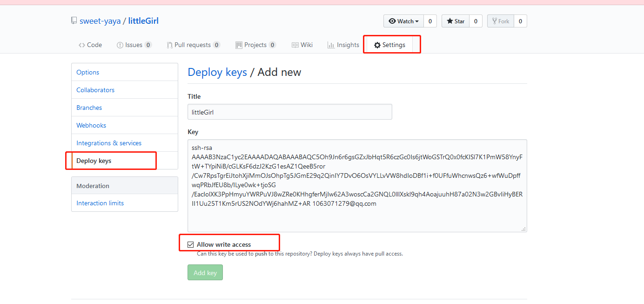Click the fork icon on Fork button
This screenshot has height=304, width=644.
click(x=495, y=21)
